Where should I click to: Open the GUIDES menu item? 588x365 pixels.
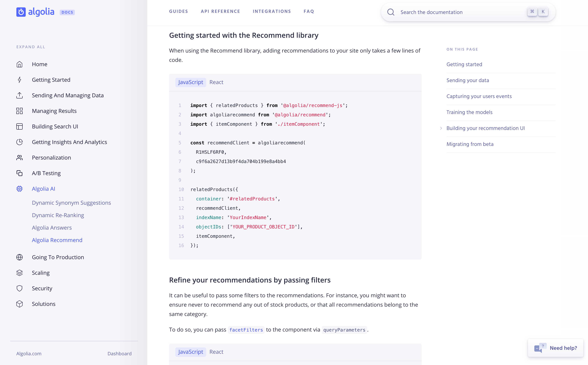click(x=178, y=11)
